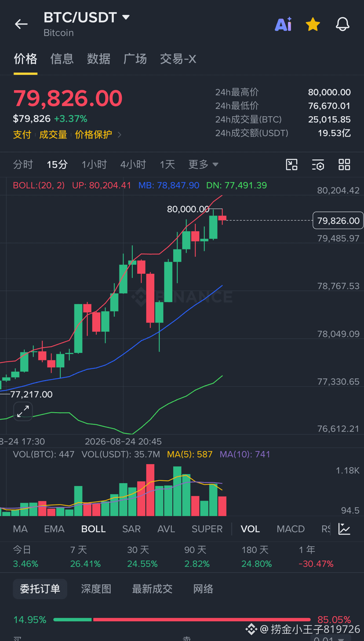Tap the 180 天 24.80% performance
Image resolution: width=364 pixels, height=641 pixels.
pos(257,557)
